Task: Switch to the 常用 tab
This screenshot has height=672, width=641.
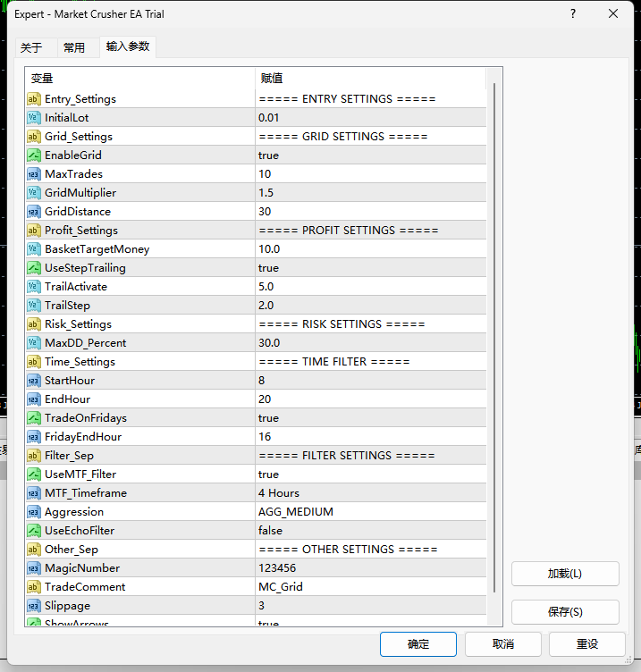Action: click(74, 47)
